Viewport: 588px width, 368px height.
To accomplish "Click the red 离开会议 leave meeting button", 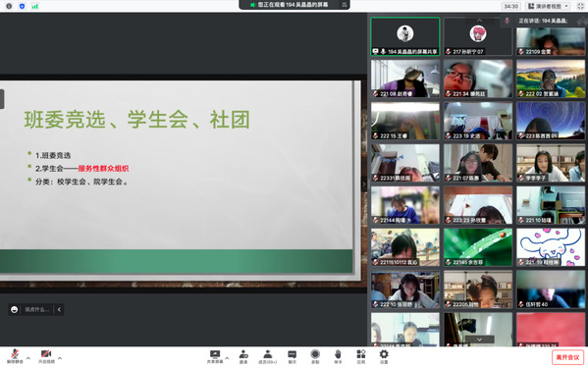I will pyautogui.click(x=567, y=357).
